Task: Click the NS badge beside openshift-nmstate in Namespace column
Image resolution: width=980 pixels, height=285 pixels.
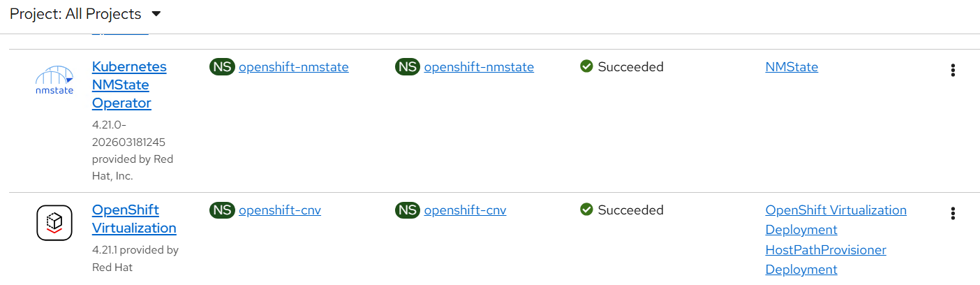Action: pos(222,67)
